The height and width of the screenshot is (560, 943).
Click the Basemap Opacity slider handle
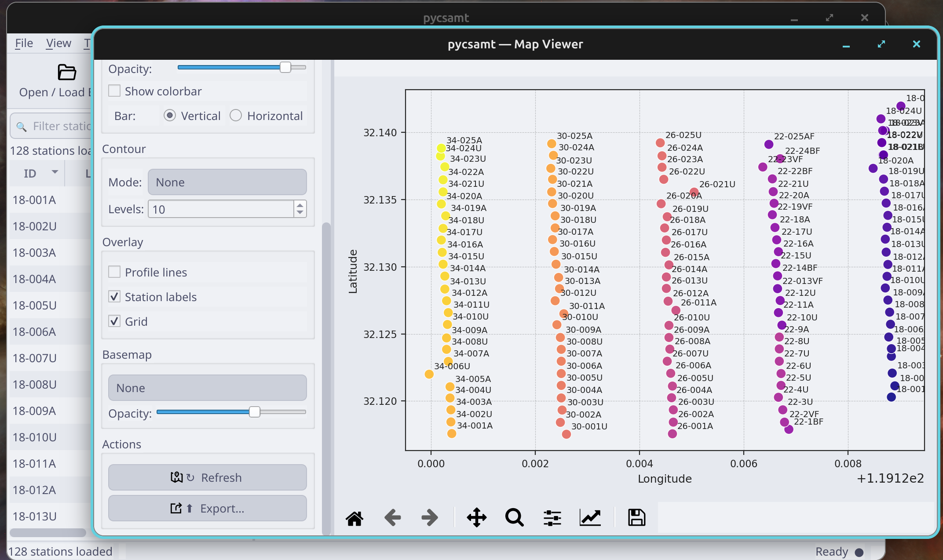(x=255, y=412)
